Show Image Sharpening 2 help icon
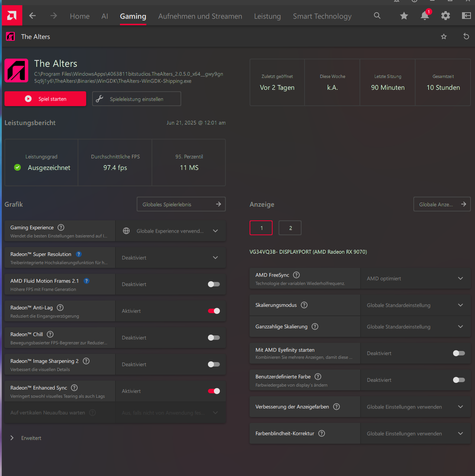475x476 pixels. [86, 361]
